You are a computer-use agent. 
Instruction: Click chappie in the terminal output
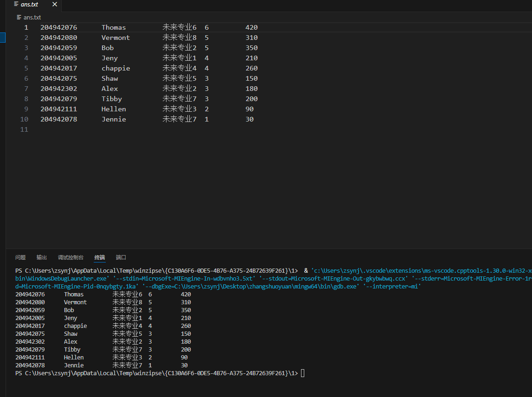click(x=75, y=326)
